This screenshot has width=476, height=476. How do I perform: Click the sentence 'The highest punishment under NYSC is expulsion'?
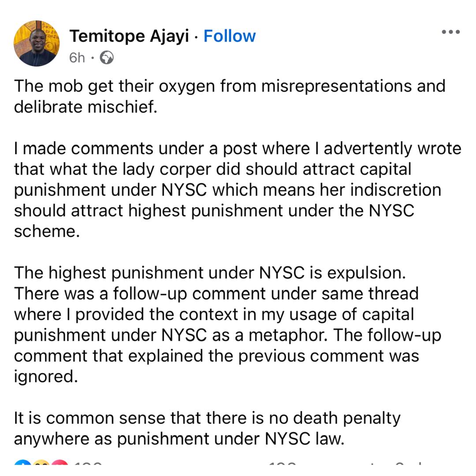point(209,273)
